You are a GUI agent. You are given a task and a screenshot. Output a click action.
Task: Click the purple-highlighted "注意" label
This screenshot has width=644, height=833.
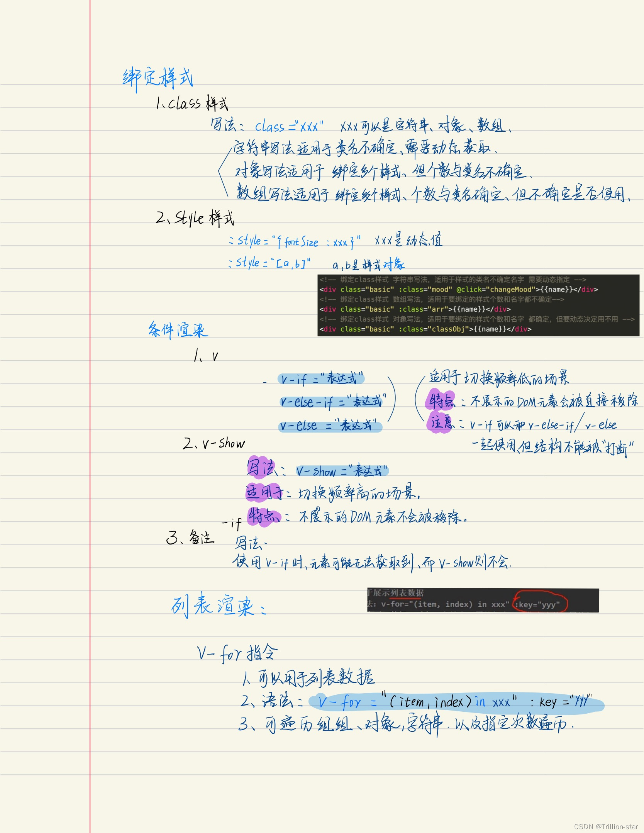440,422
